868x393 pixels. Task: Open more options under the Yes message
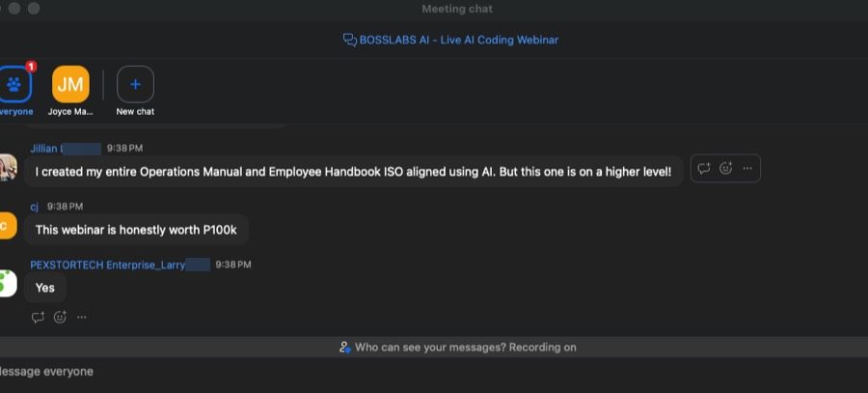coord(81,317)
